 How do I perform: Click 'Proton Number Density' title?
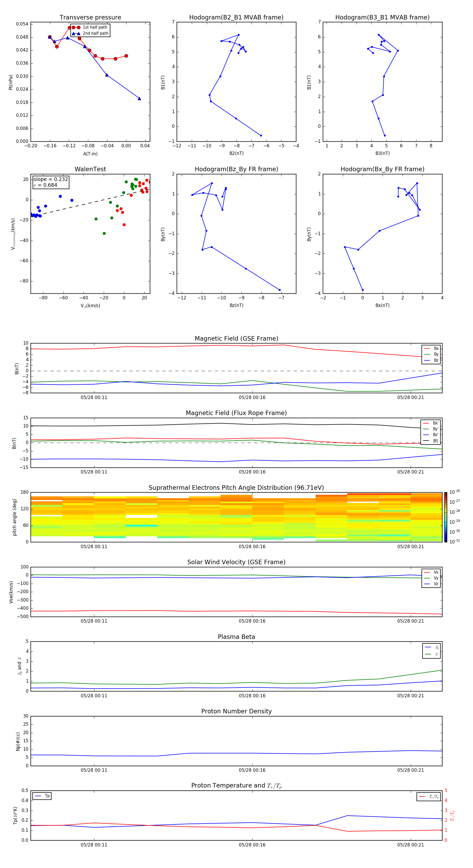[236, 711]
